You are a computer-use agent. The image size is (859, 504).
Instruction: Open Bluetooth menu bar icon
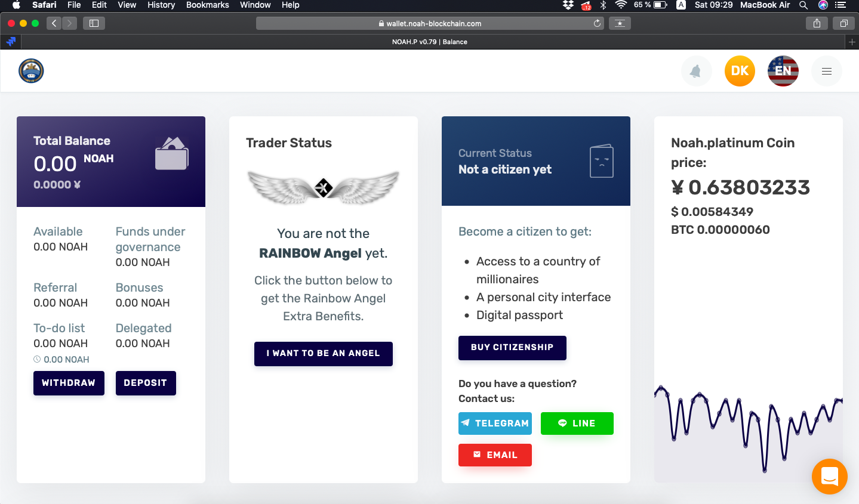(603, 5)
